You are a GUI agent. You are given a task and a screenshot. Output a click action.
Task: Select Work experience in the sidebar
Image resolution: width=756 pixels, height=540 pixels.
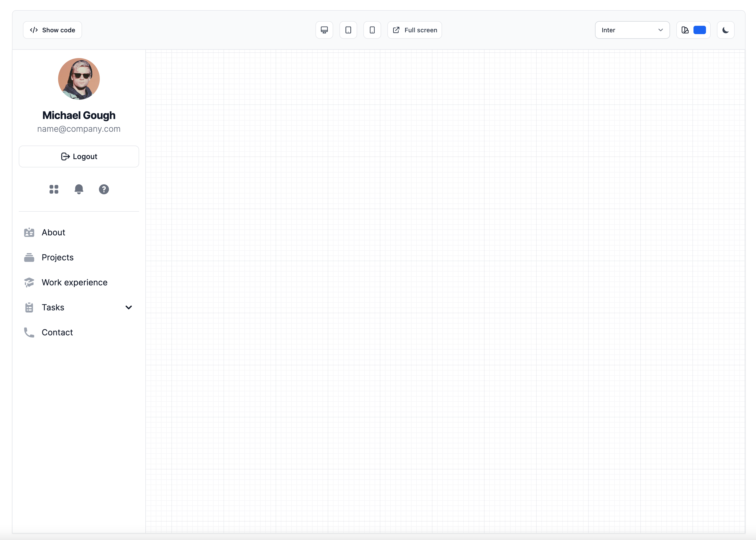point(75,282)
